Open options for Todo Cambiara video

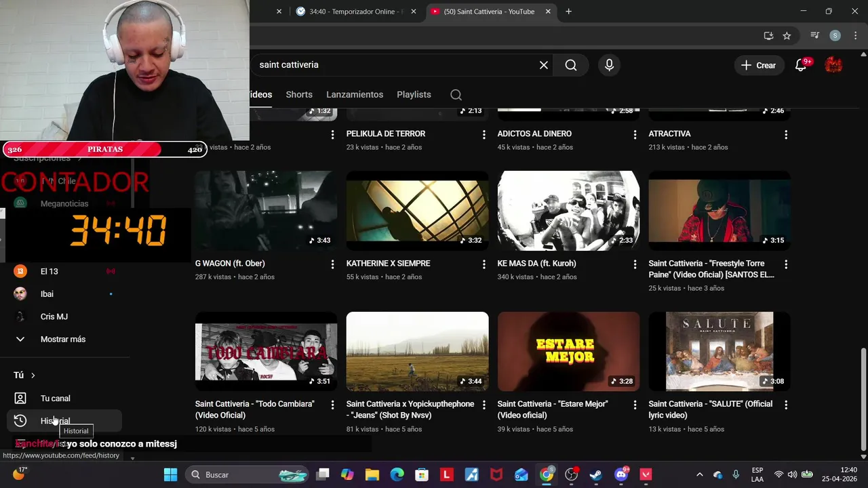click(x=332, y=405)
